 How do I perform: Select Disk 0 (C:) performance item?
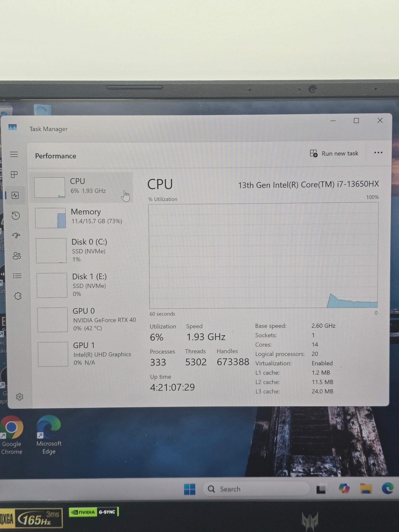(x=84, y=250)
